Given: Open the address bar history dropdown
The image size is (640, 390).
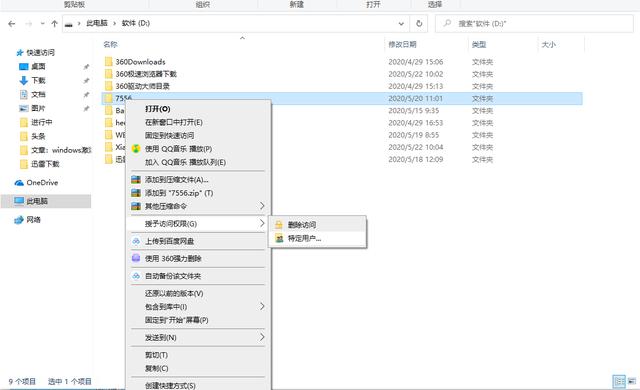Looking at the screenshot, I should [401, 24].
